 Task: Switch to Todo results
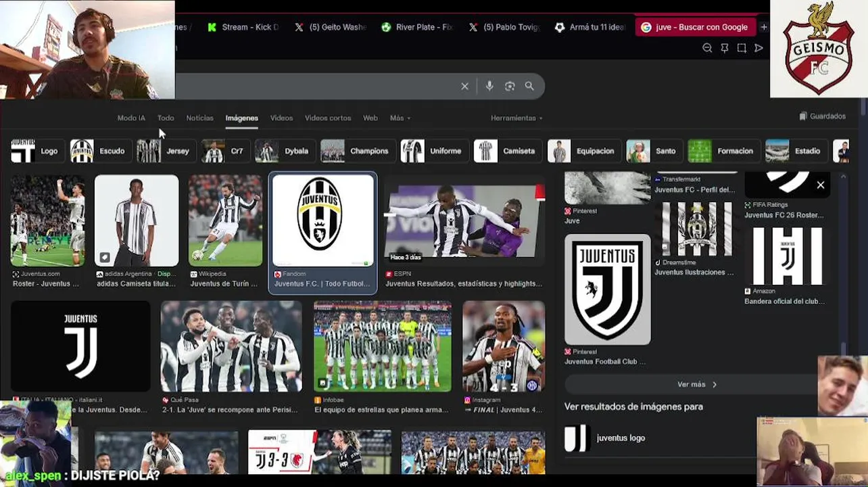pos(166,118)
